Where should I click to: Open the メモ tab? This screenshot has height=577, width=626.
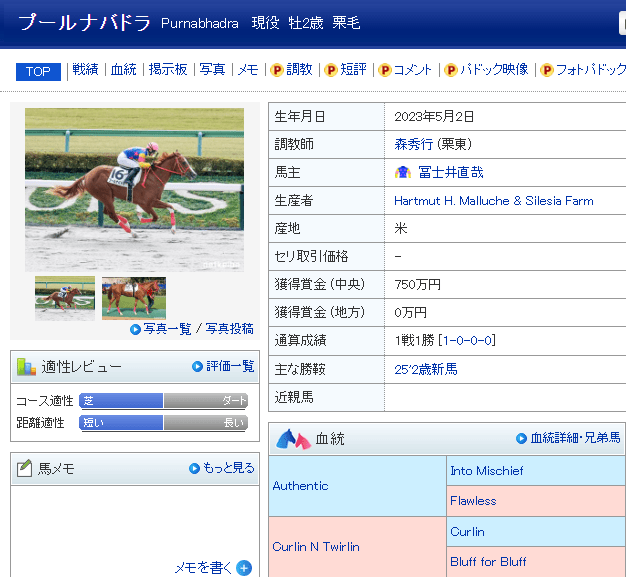[248, 69]
